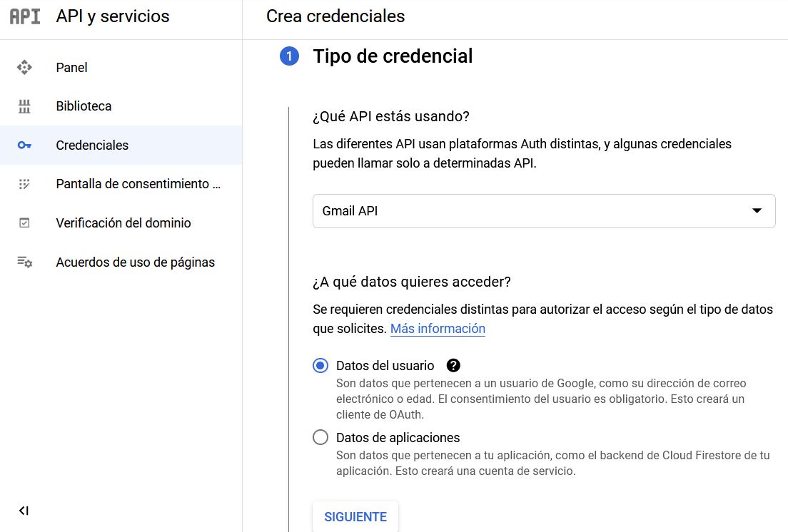
Task: Select the Datos de aplicaciones radio button
Action: 320,437
